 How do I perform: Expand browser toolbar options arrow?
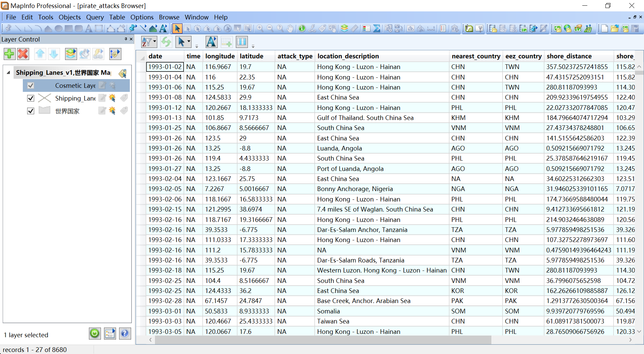[197, 46]
